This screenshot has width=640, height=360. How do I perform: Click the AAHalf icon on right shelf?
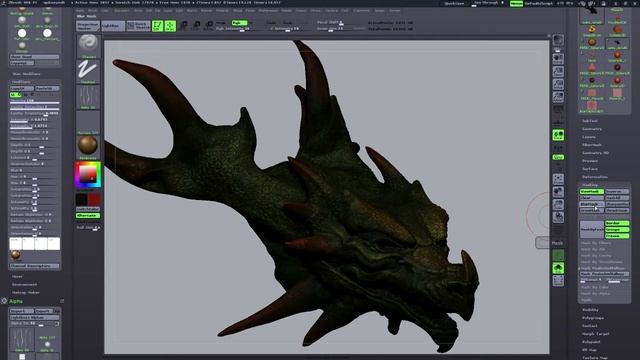[558, 97]
